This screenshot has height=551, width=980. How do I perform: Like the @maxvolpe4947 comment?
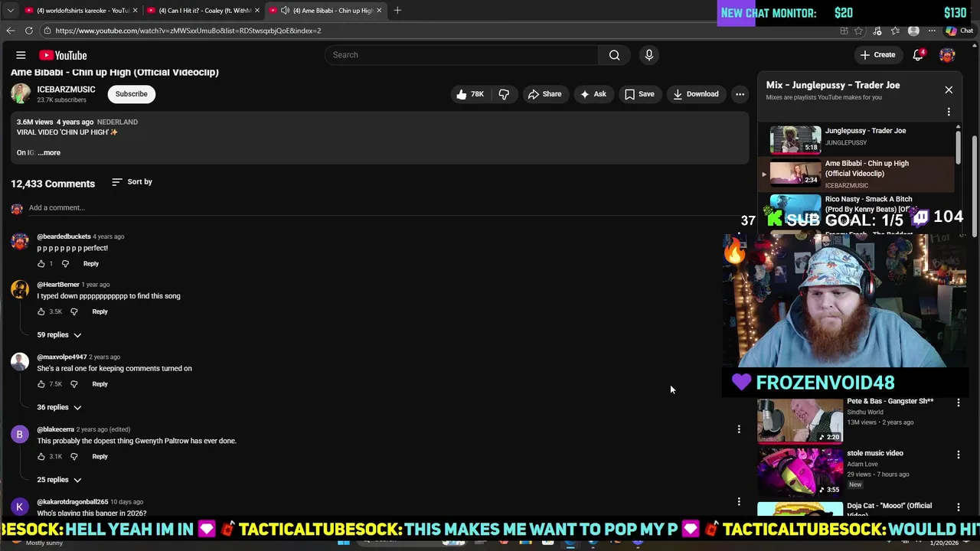(x=41, y=384)
